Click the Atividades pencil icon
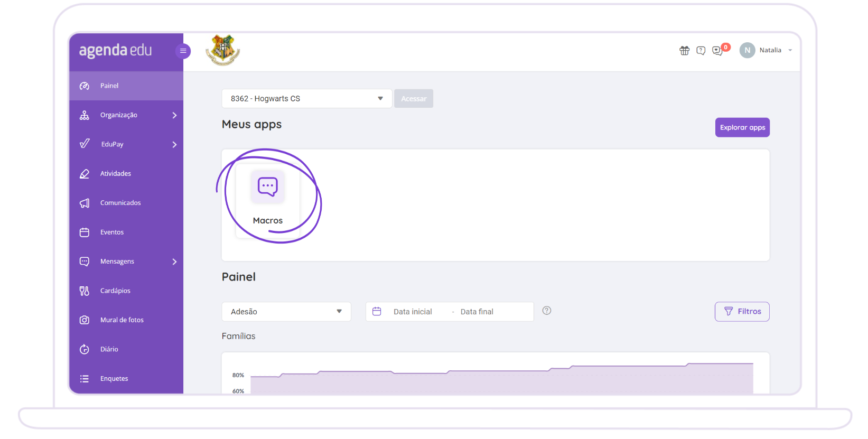 (x=85, y=174)
